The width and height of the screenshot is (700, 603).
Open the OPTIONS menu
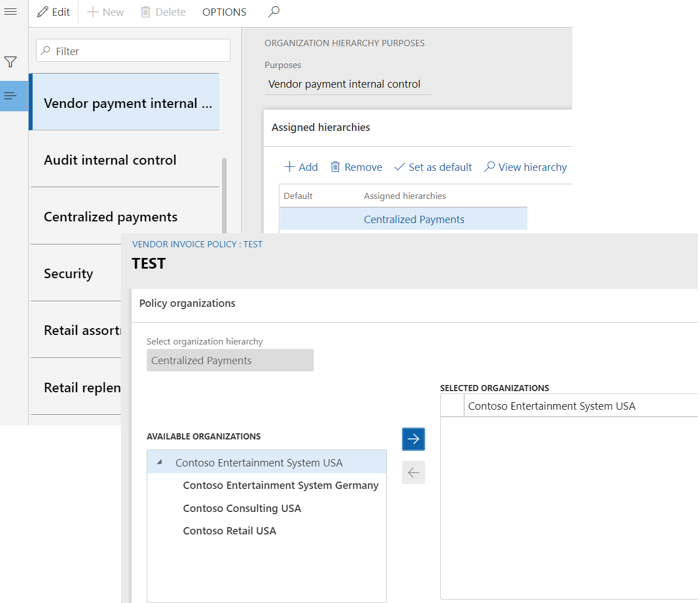tap(224, 12)
